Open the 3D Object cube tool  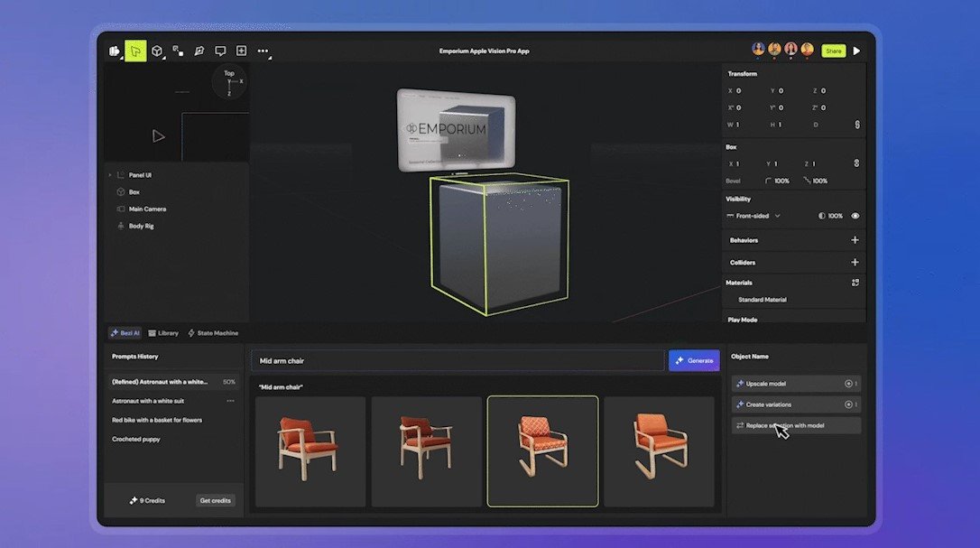pos(157,51)
